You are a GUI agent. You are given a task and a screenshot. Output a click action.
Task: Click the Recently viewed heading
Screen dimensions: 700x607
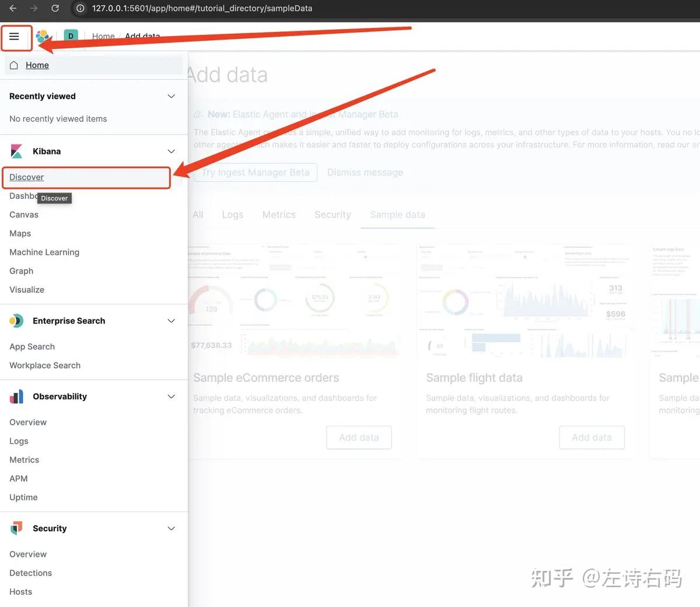click(x=43, y=96)
